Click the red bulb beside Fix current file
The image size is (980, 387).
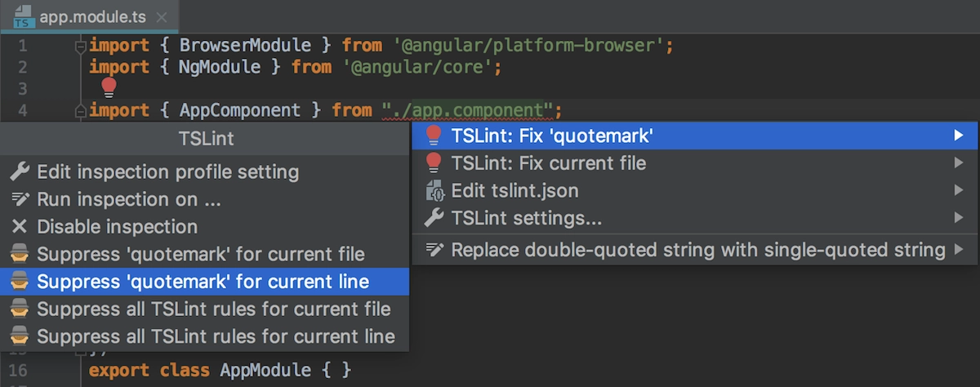(435, 163)
